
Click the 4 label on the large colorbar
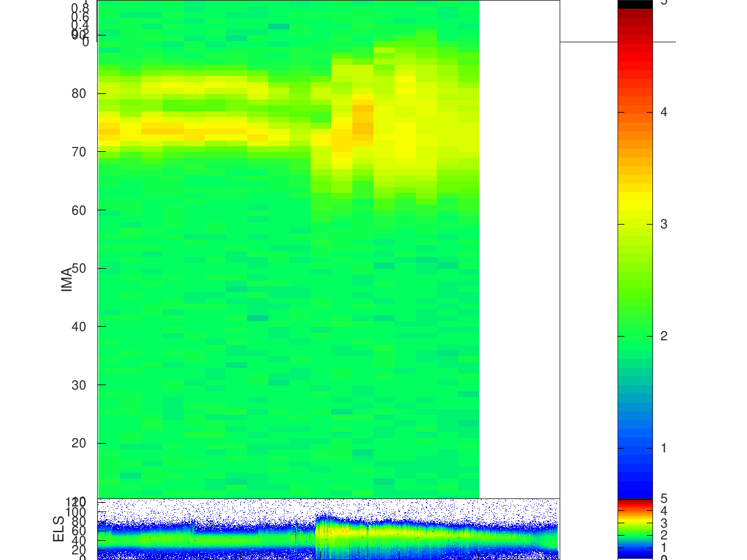click(x=664, y=112)
